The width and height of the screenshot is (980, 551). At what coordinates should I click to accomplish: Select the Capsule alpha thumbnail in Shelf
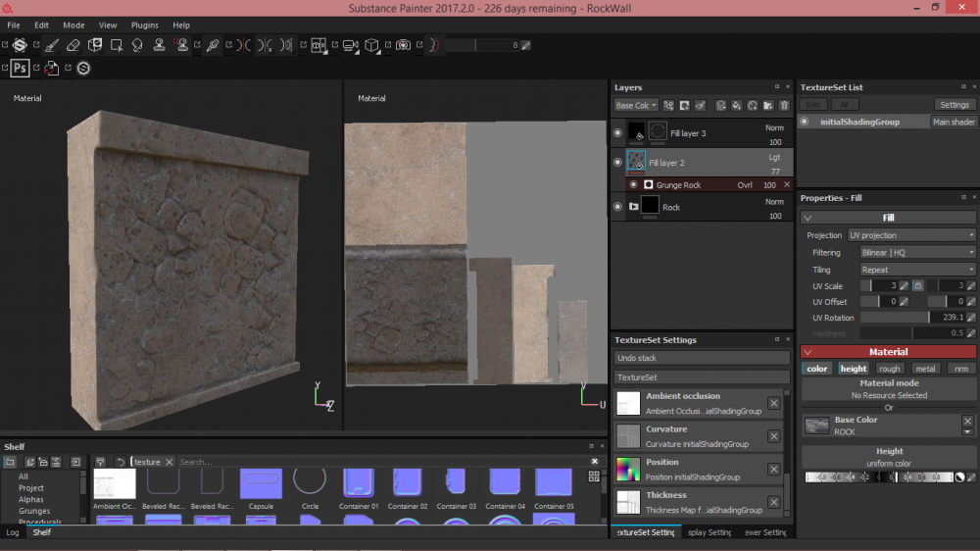click(x=261, y=484)
